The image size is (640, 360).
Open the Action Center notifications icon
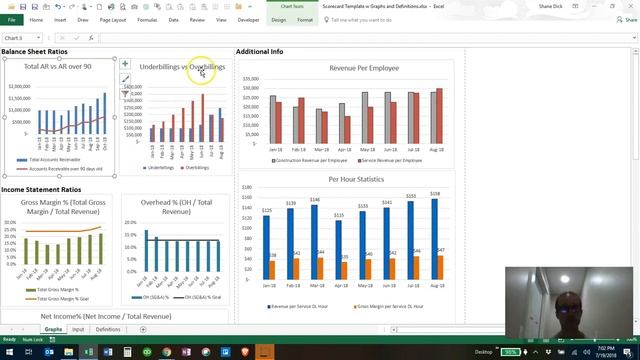[627, 352]
